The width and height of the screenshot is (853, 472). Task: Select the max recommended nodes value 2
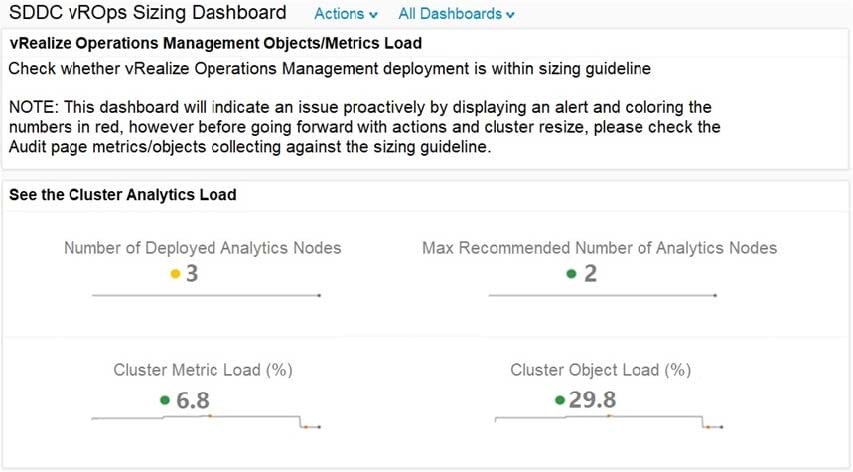click(590, 273)
